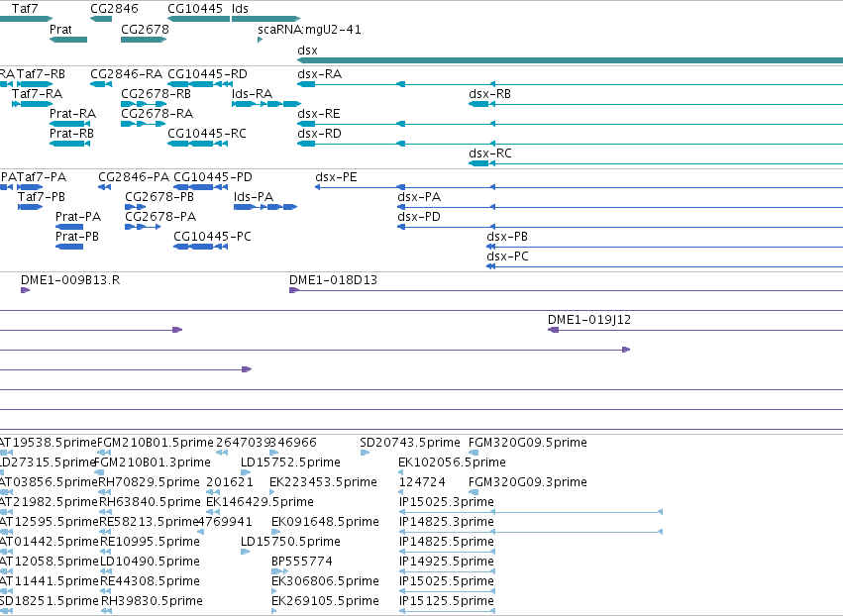Image resolution: width=843 pixels, height=616 pixels.
Task: Select the dsx-PA protein label
Action: pyautogui.click(x=419, y=197)
